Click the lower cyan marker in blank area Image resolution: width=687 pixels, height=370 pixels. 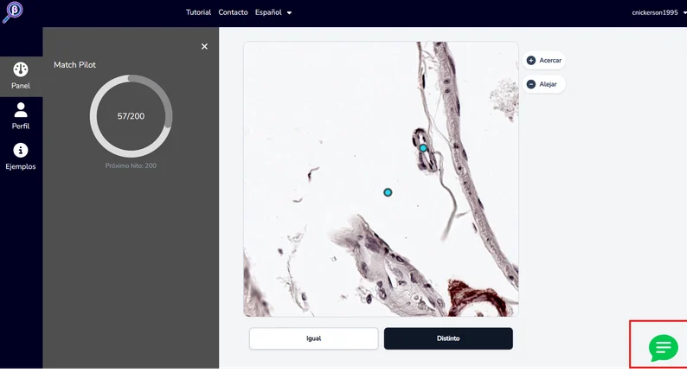pyautogui.click(x=388, y=192)
